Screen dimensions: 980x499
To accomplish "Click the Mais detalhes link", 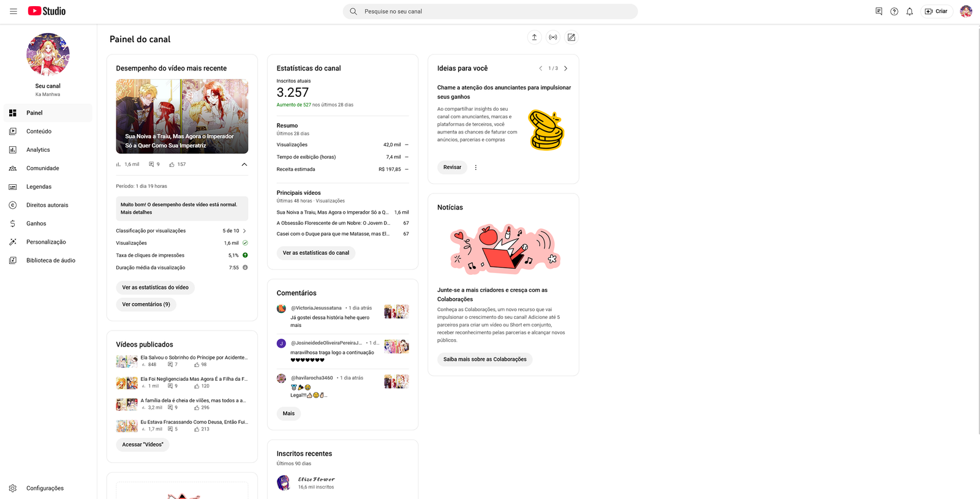I will [136, 212].
